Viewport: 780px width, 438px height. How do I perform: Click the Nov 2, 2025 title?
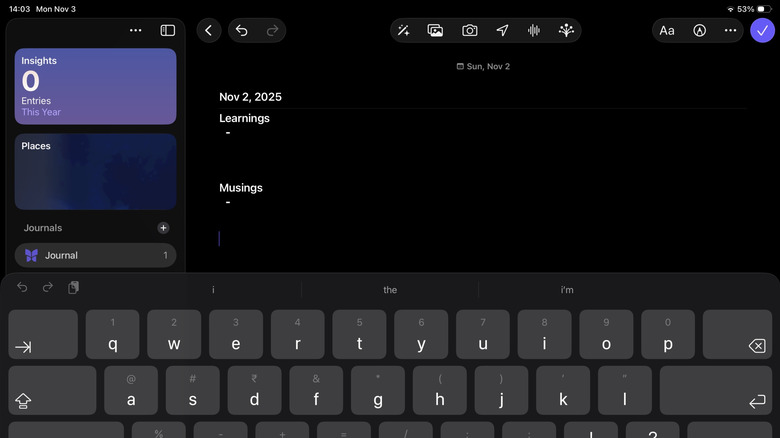[250, 97]
